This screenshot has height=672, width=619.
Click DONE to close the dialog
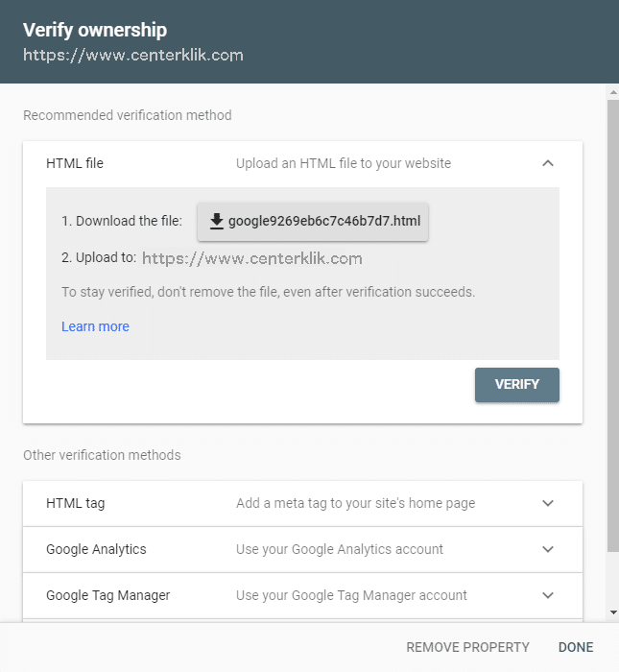click(x=576, y=647)
